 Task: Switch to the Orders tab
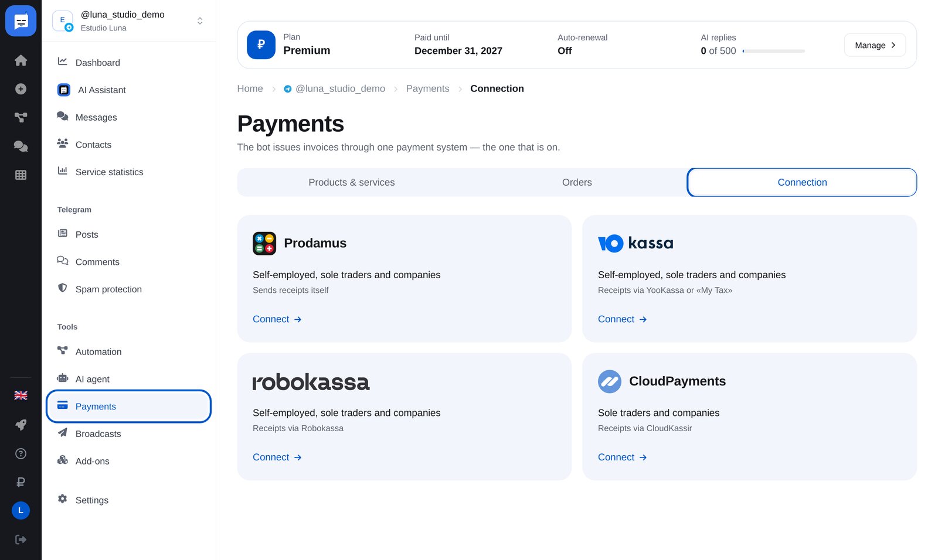click(x=577, y=182)
